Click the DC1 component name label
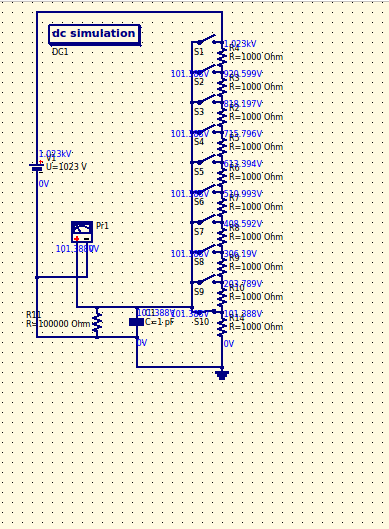This screenshot has height=529, width=389. click(60, 52)
